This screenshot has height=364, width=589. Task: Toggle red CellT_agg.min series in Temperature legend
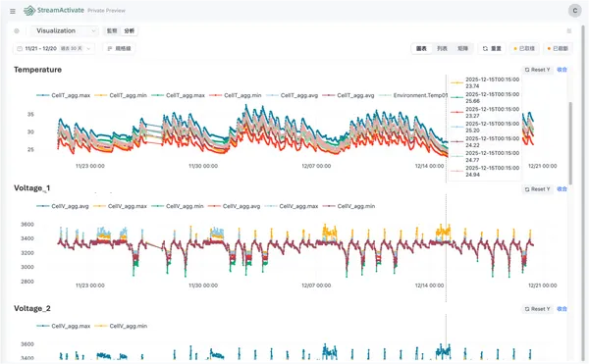click(x=236, y=96)
